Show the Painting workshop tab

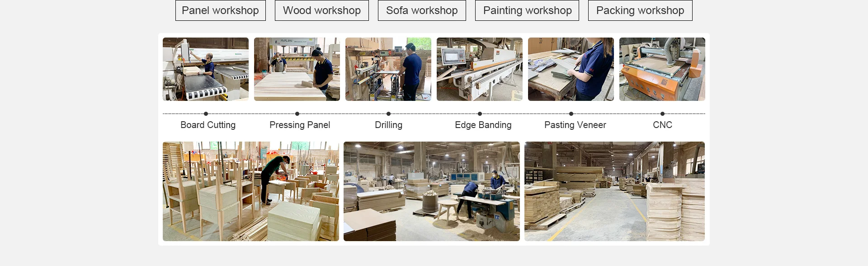527,10
